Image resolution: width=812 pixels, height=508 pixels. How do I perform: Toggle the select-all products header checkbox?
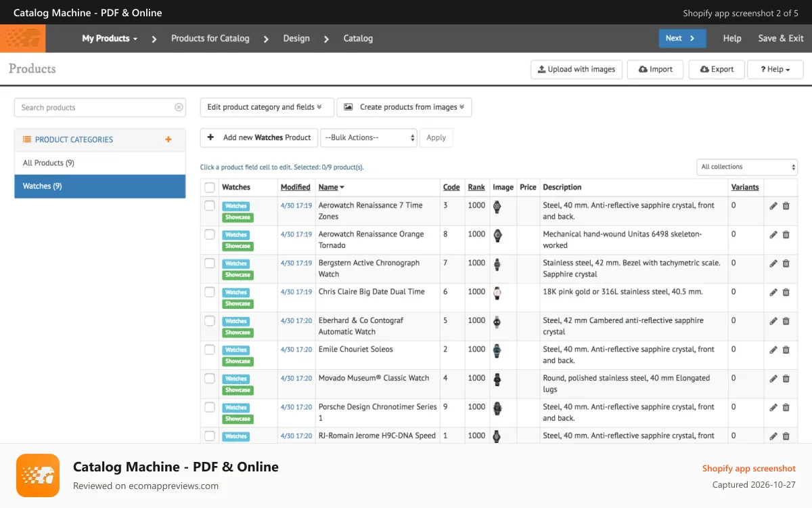click(210, 188)
